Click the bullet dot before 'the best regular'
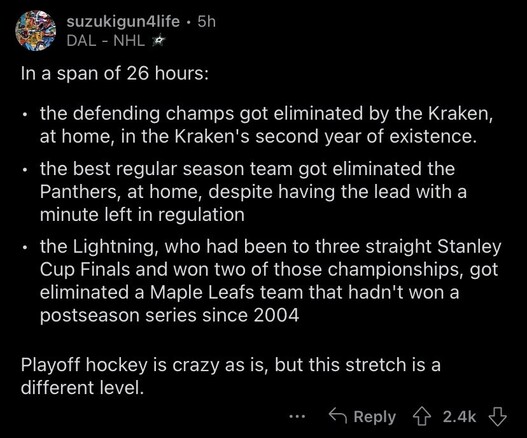The width and height of the screenshot is (527, 438). 24,170
